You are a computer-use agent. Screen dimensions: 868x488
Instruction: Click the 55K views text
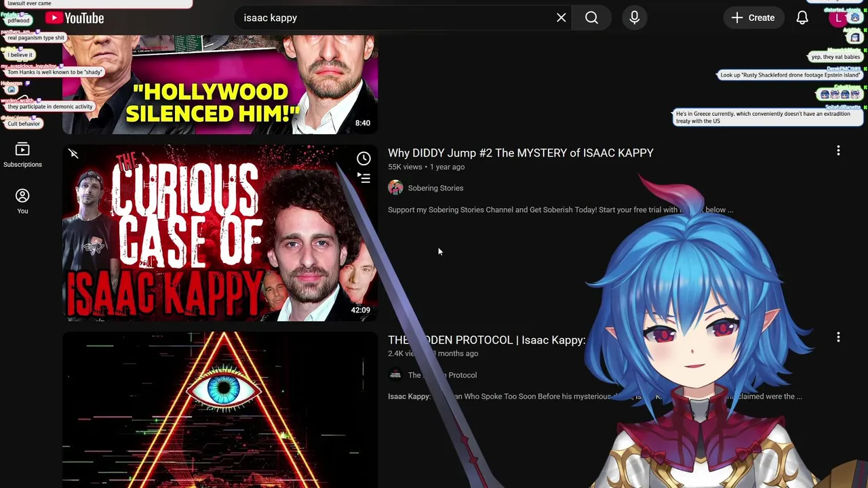(405, 167)
